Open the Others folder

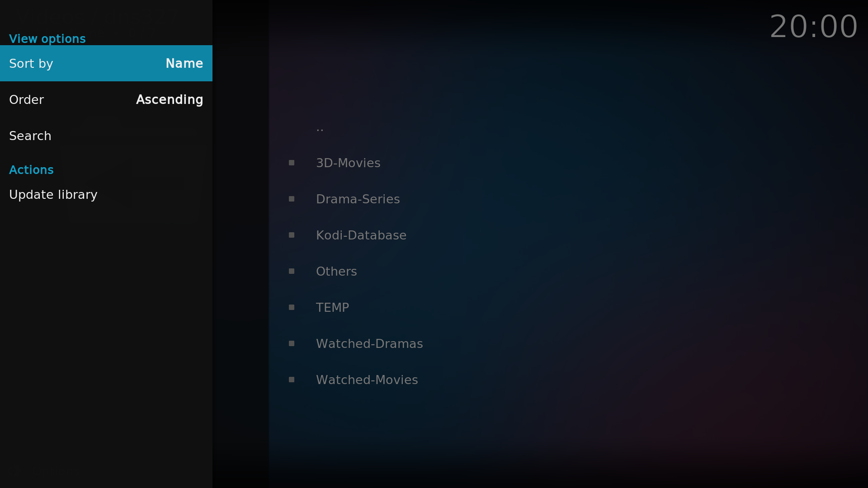336,271
